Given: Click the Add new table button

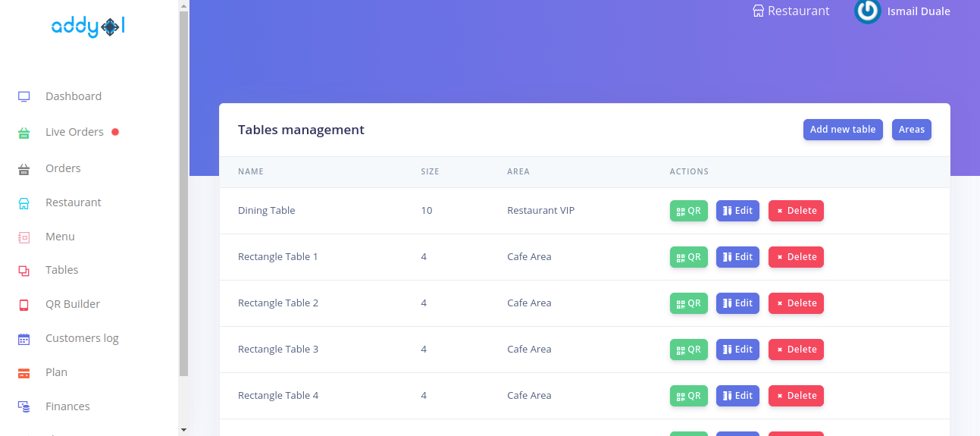Looking at the screenshot, I should (x=842, y=130).
